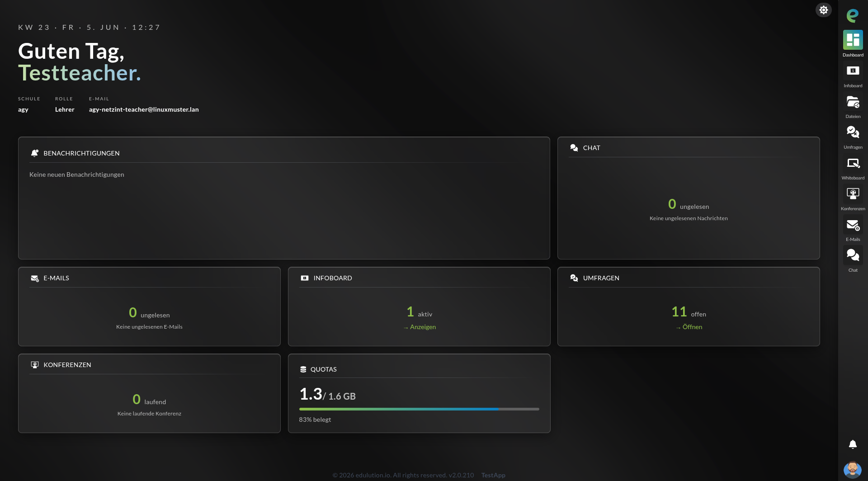Click the Infoboard card icon

coord(305,278)
